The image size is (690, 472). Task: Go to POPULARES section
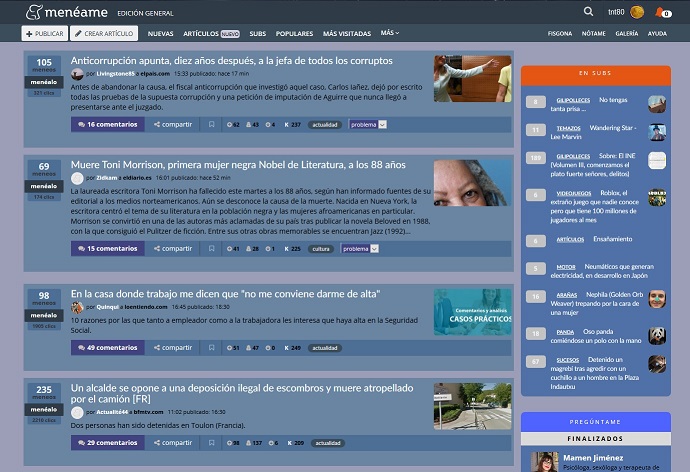click(x=294, y=33)
